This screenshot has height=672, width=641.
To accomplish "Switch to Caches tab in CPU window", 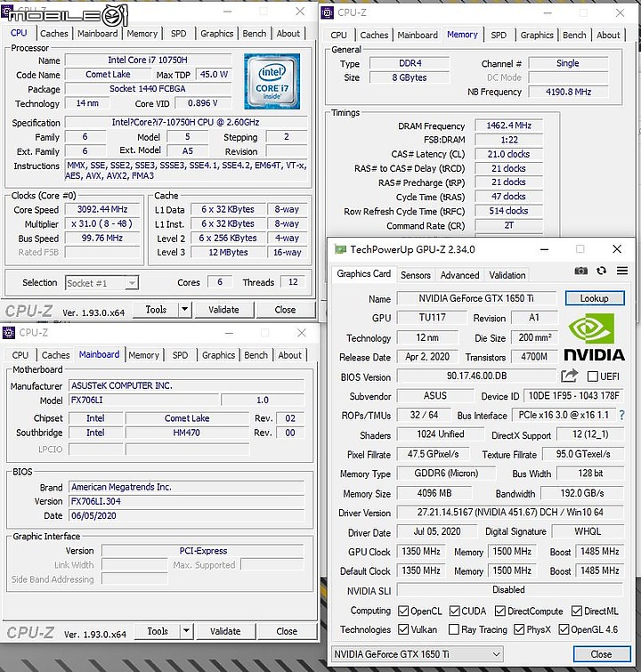I will pos(54,34).
